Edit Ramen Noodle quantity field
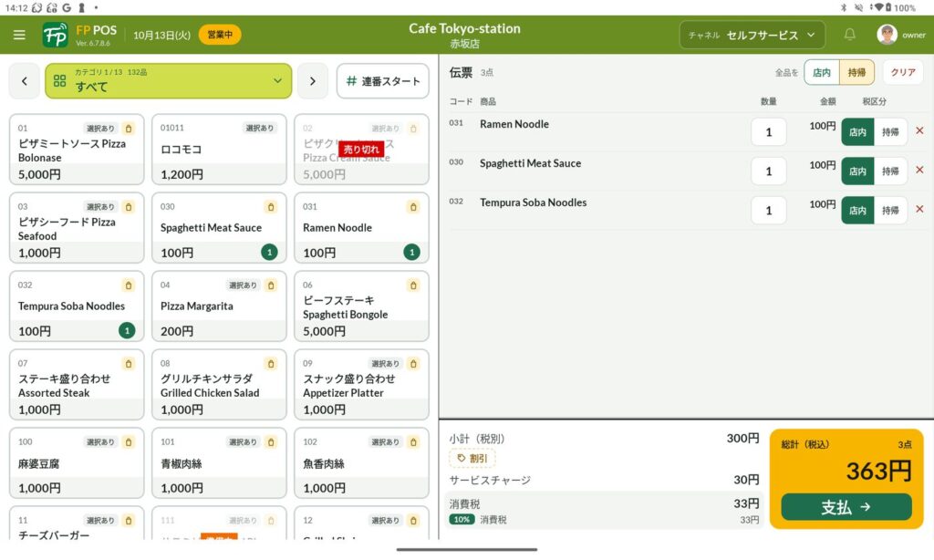Viewport: 934px width, 560px height. point(768,131)
